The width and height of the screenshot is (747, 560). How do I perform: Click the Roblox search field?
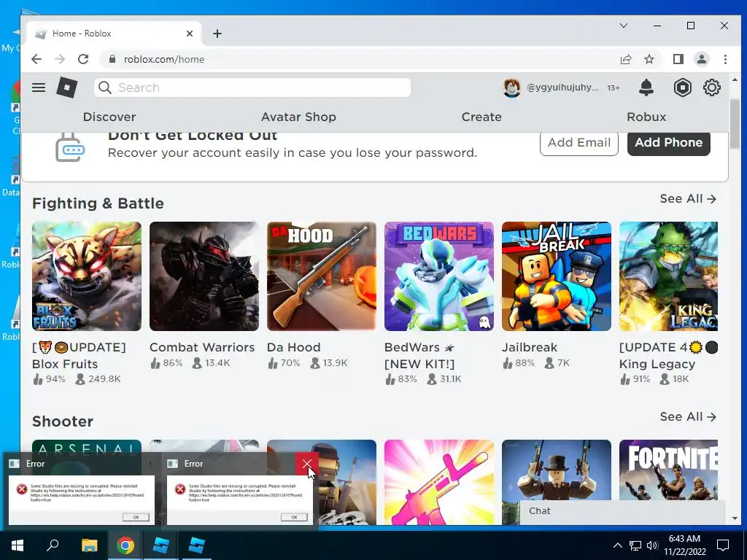252,87
